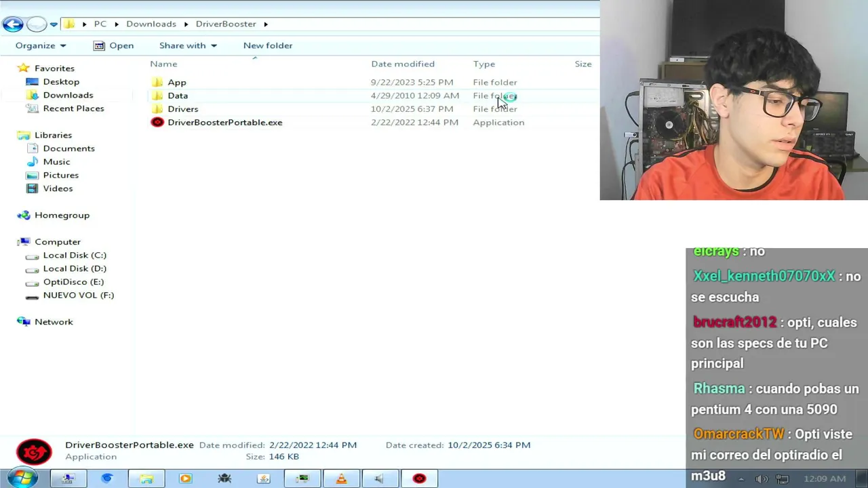Screen dimensions: 868x488
Task: Open Network in navigation pane
Action: point(54,322)
